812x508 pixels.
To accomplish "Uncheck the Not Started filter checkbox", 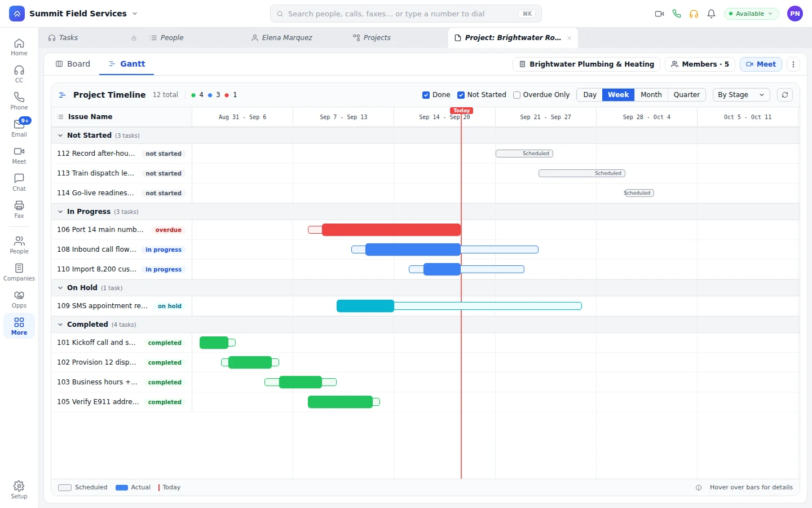I will click(x=461, y=95).
